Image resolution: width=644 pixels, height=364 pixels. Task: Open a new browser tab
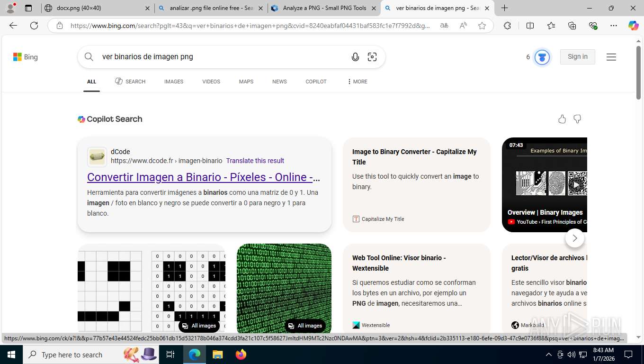[x=505, y=8]
